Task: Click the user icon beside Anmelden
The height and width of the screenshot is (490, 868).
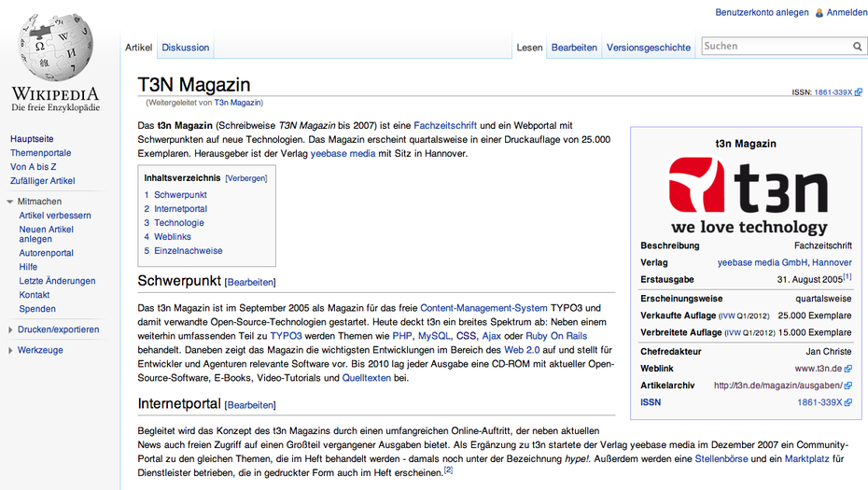Action: [819, 13]
